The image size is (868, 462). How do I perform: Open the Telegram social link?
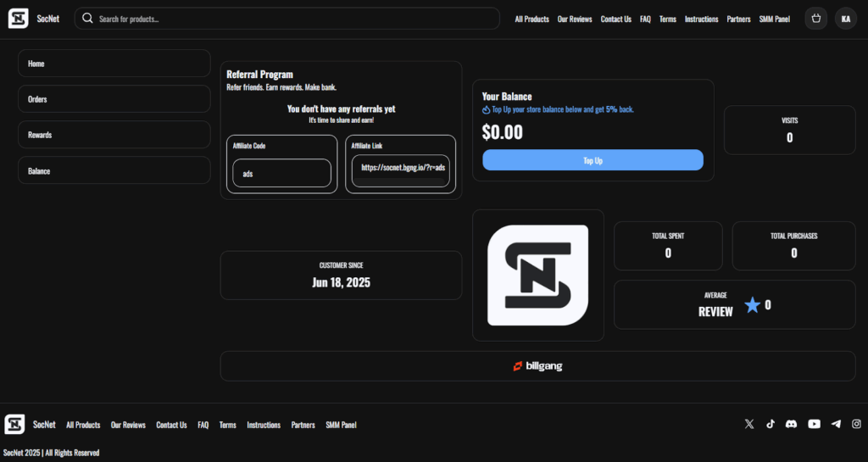(836, 424)
